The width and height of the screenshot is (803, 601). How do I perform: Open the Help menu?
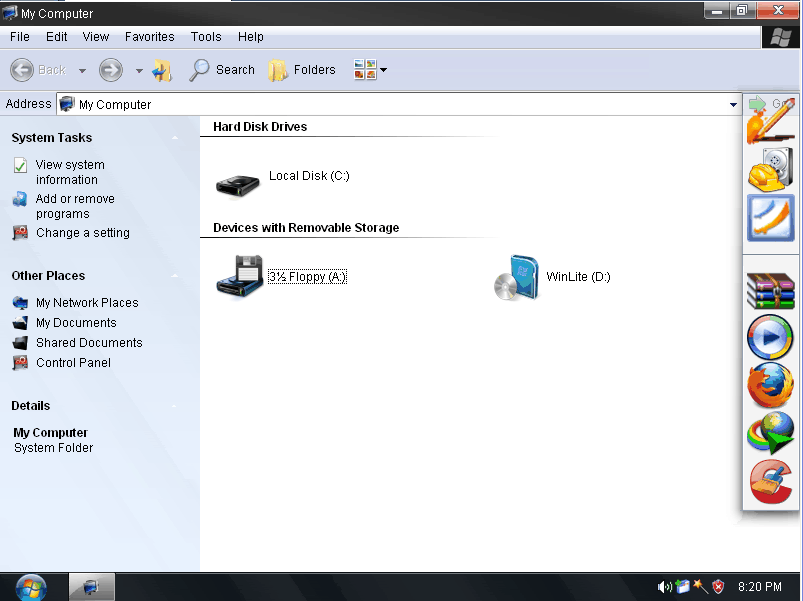[250, 37]
